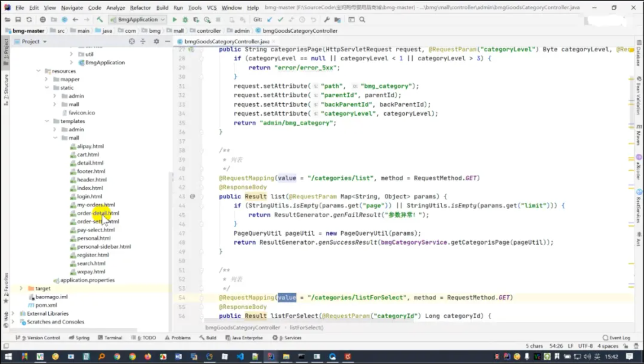Toggle the Maven side panel

click(639, 135)
